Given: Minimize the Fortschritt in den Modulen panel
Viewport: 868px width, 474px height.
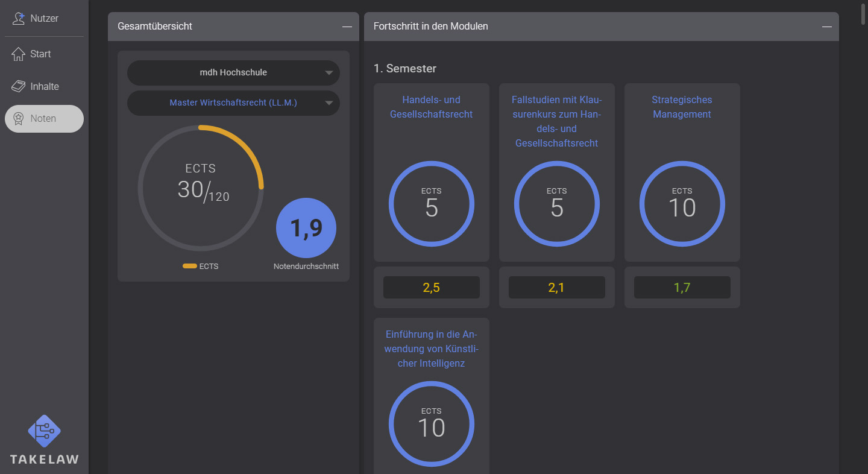Looking at the screenshot, I should (826, 27).
